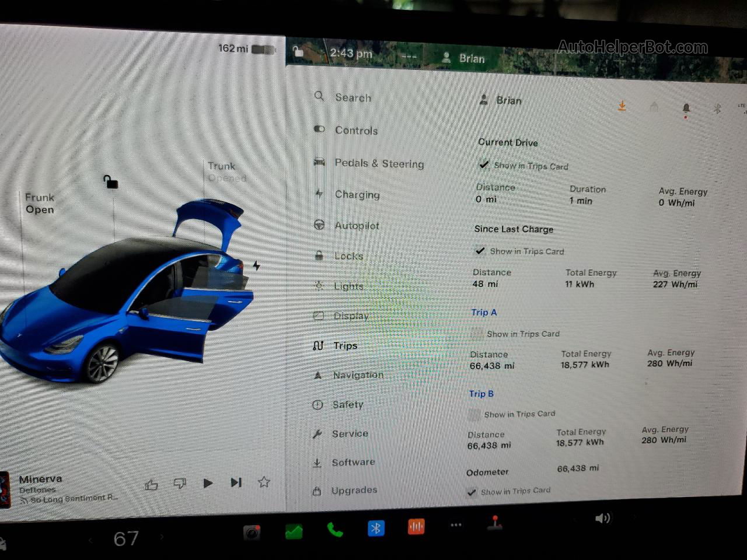747x560 pixels.
Task: Enable Trip B Show in Trips Card
Action: 474,414
